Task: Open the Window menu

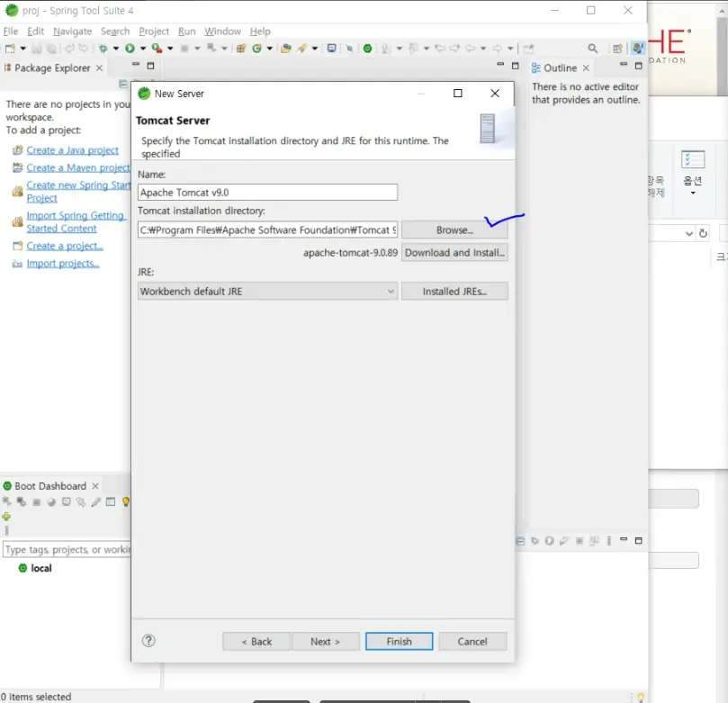Action: click(x=222, y=31)
